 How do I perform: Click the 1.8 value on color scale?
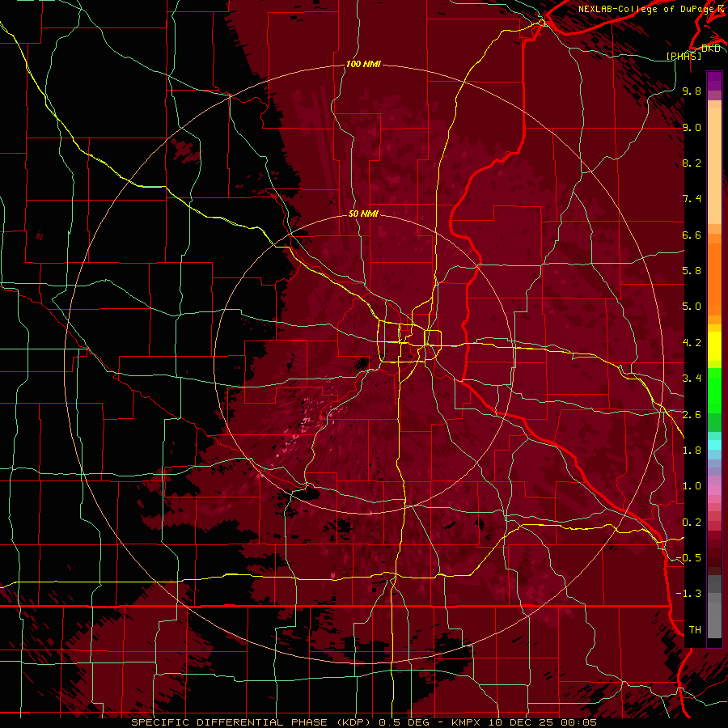[x=692, y=451]
